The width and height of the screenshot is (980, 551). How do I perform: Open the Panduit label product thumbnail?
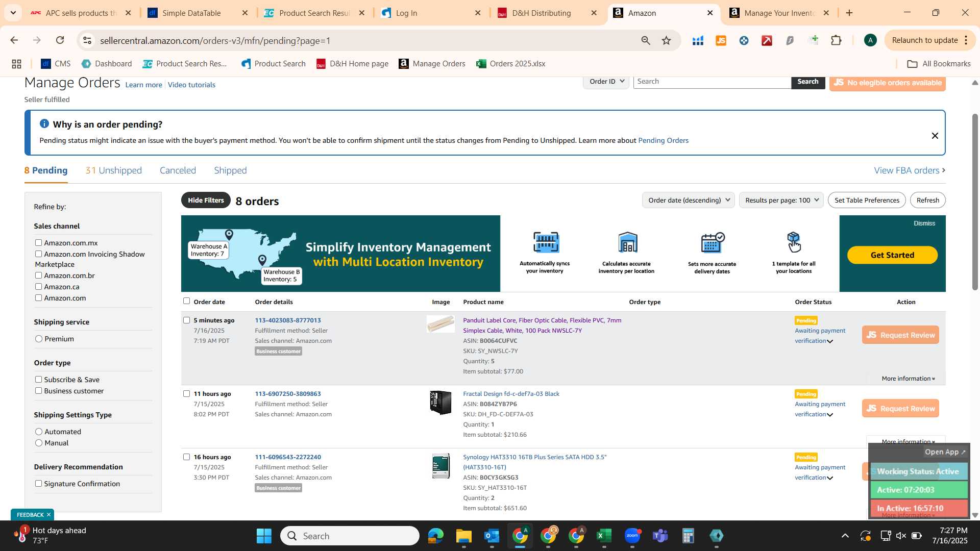440,323
